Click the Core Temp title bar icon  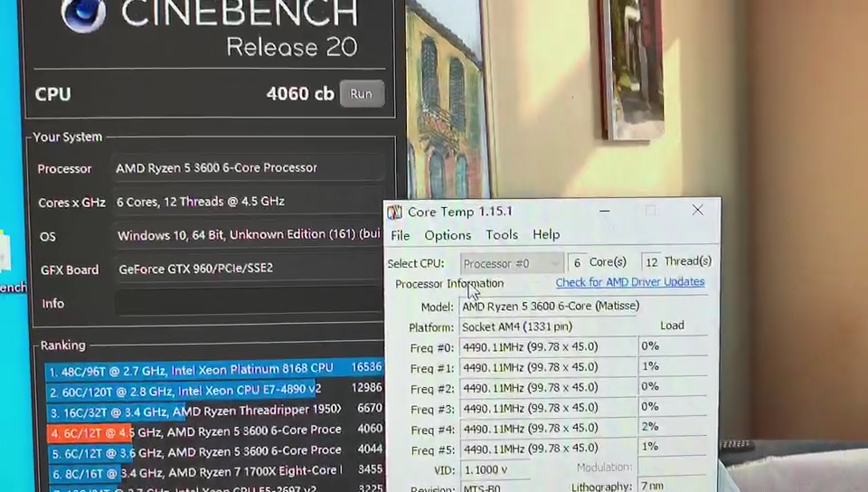[x=395, y=213]
